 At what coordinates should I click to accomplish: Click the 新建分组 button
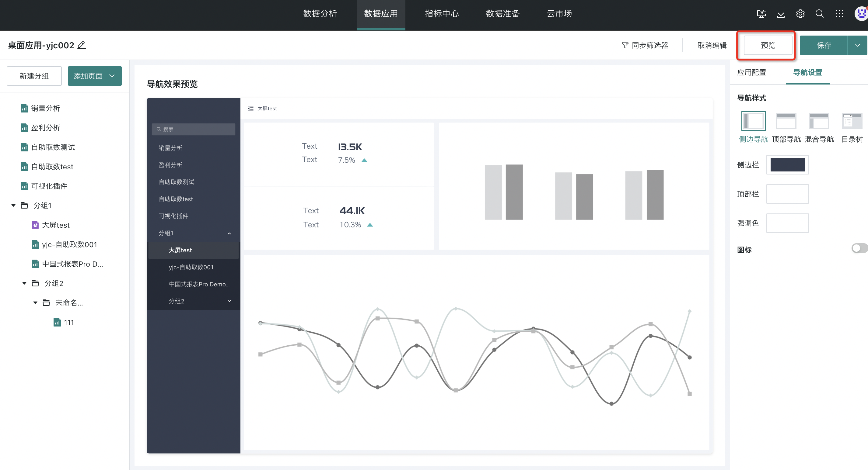tap(34, 76)
